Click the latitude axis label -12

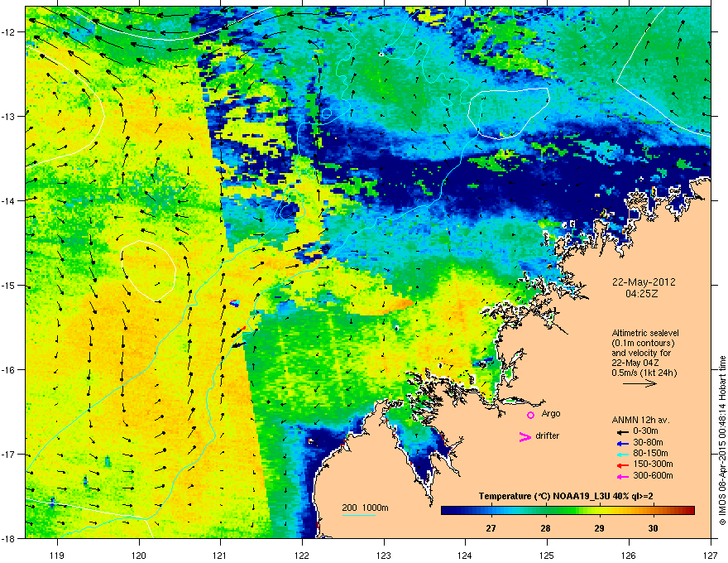(8, 31)
